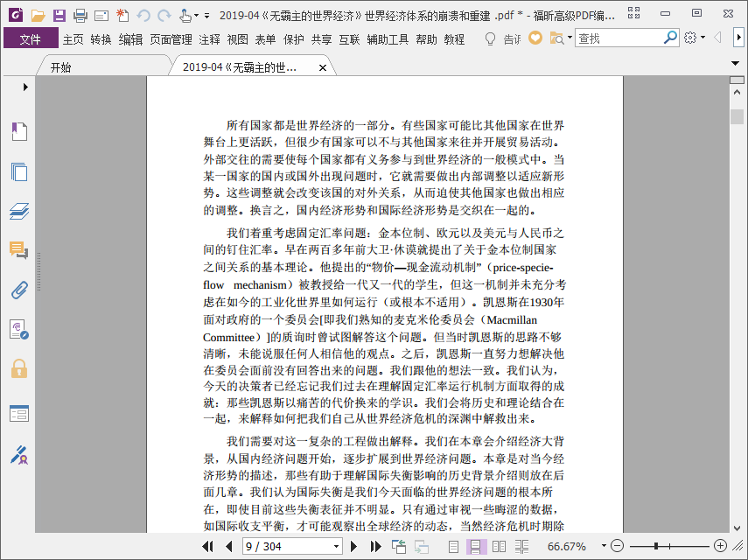Viewport: 748px width, 560px height.
Task: Switch to the 2019-04 无霸主的世 document tab
Action: point(240,67)
